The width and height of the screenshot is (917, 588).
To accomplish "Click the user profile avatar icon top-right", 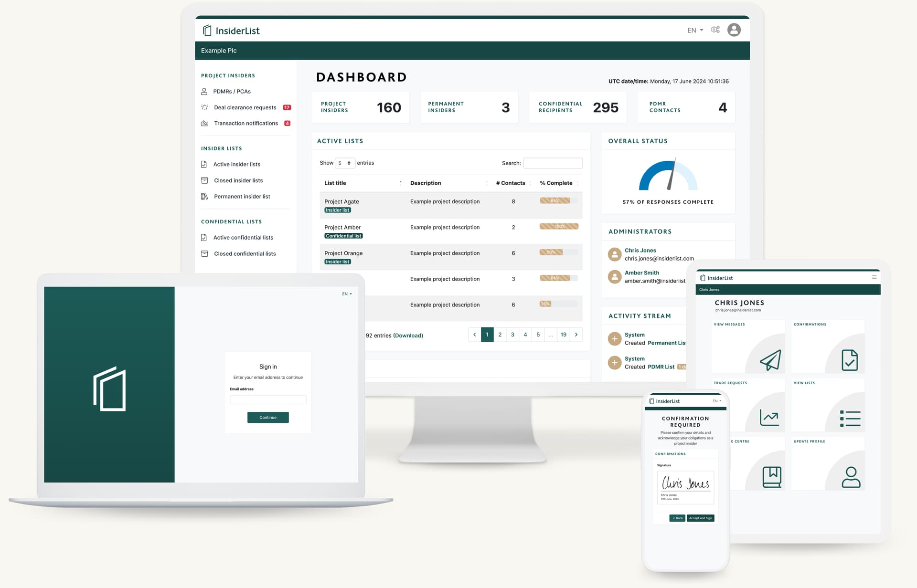I will pos(733,30).
